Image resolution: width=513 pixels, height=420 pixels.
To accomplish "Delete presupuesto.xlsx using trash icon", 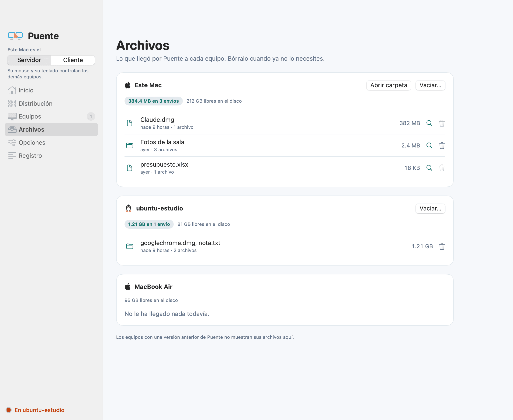I will 442,168.
